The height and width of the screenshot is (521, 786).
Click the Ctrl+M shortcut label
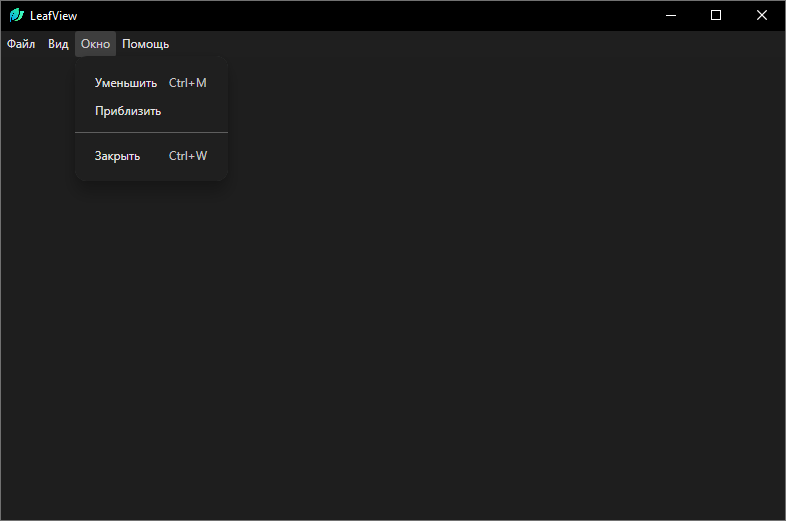(188, 83)
